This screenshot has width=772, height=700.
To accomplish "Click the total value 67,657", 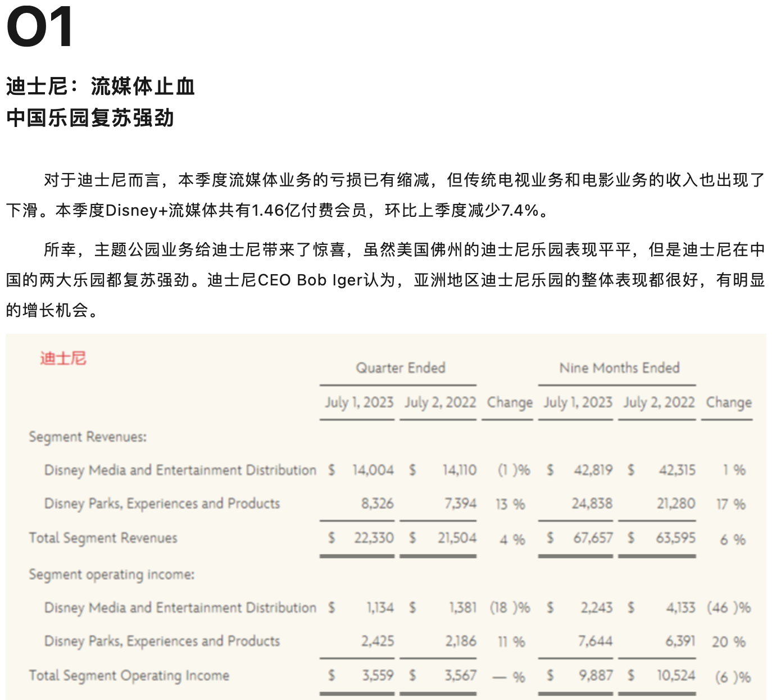I will [593, 538].
